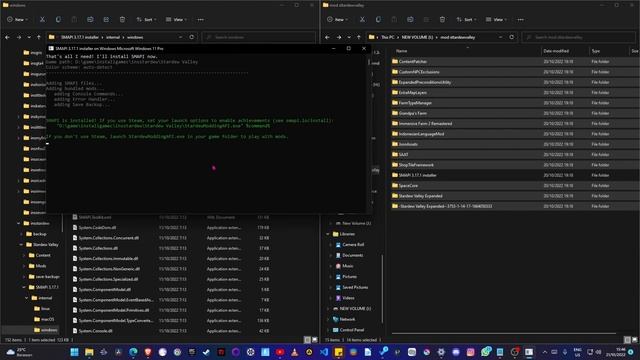Click Copy icon in left Explorer toolbar

58,19
